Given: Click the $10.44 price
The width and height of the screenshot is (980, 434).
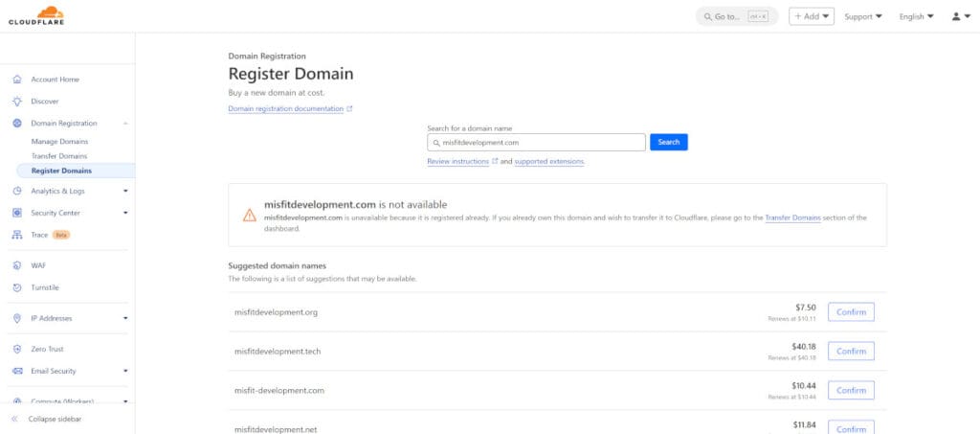Looking at the screenshot, I should 804,386.
